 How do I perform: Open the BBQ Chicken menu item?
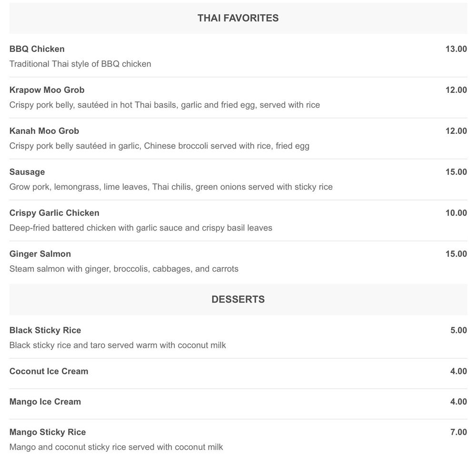point(37,49)
